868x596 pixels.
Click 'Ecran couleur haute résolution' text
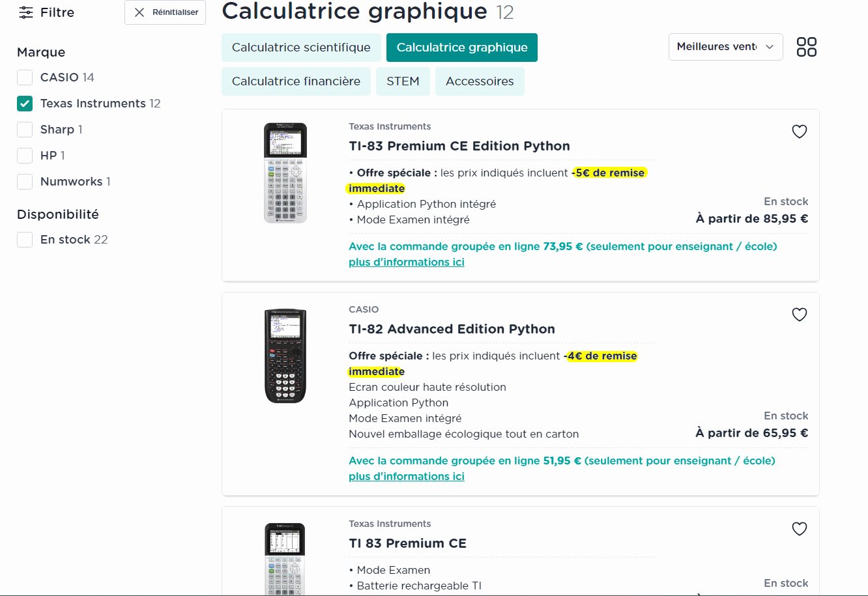(x=427, y=387)
